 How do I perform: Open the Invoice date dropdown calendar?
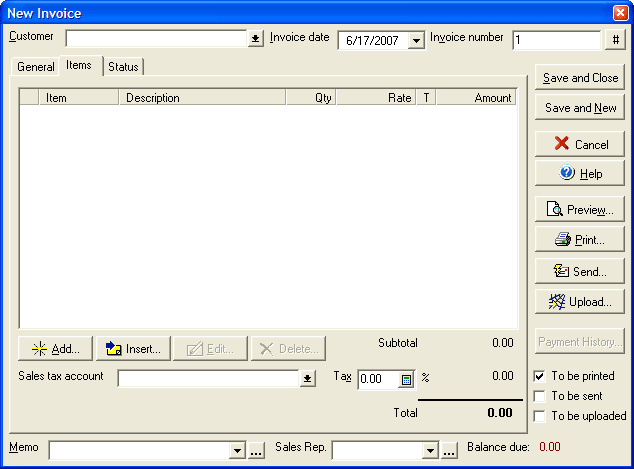pyautogui.click(x=417, y=40)
